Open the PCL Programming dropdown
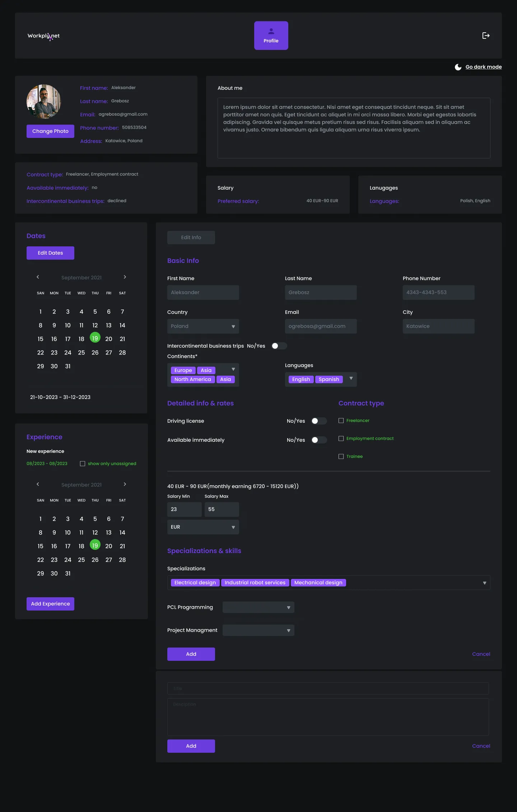Screen dimensions: 517x812 coord(258,607)
